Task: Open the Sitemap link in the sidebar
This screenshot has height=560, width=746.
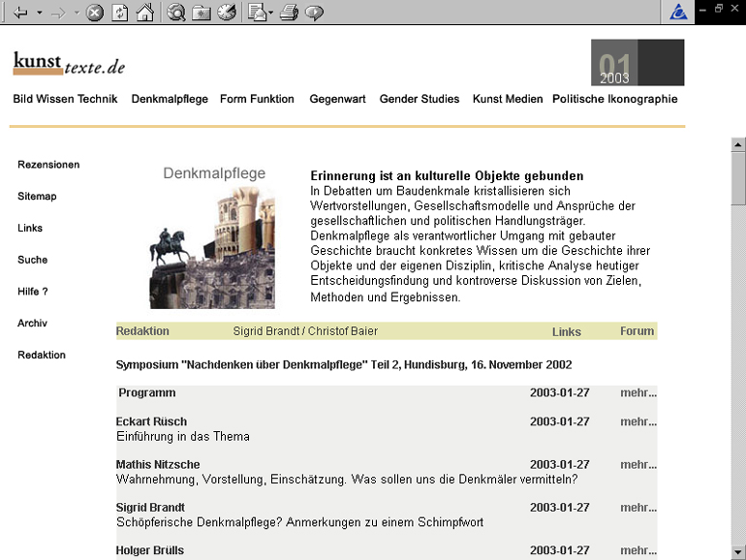Action: point(37,197)
